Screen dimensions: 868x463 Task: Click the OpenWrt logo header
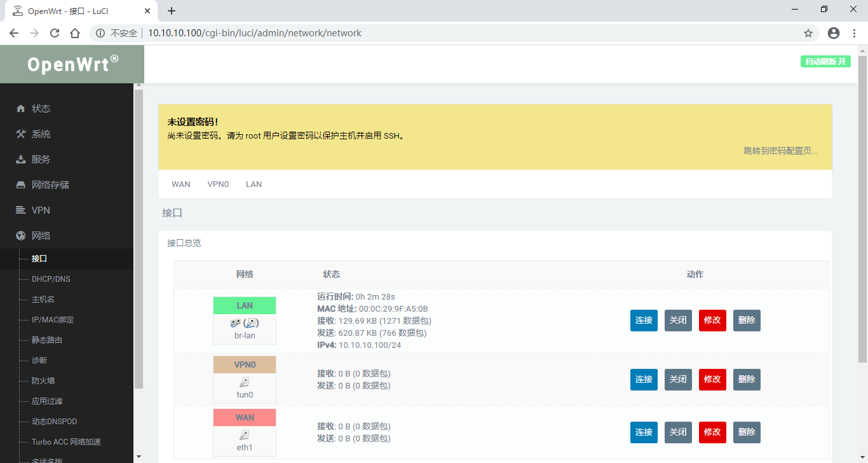point(72,64)
